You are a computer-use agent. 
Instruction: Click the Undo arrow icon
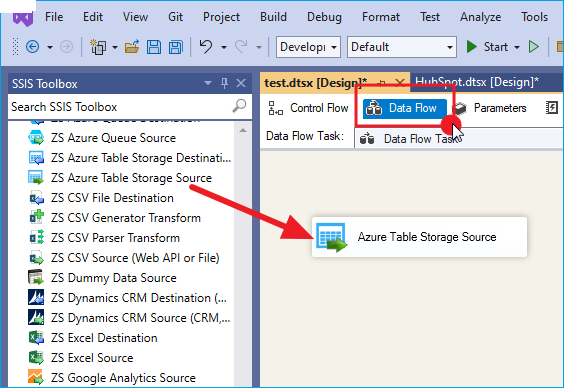pyautogui.click(x=206, y=47)
